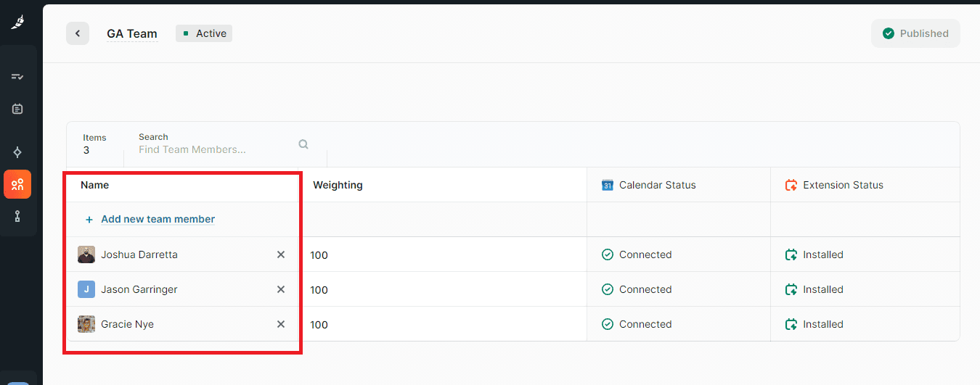Click the Extension Status column icon
Screen dimensions: 980x385
[791, 185]
